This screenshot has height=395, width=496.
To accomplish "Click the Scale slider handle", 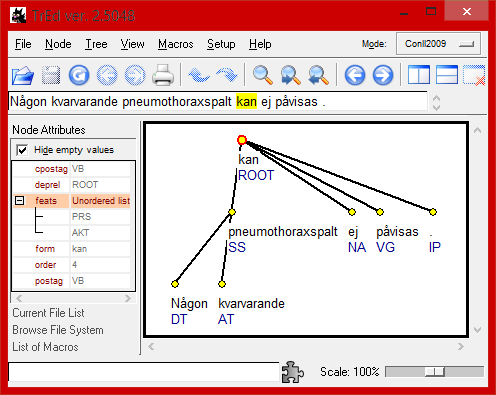I will click(x=435, y=372).
